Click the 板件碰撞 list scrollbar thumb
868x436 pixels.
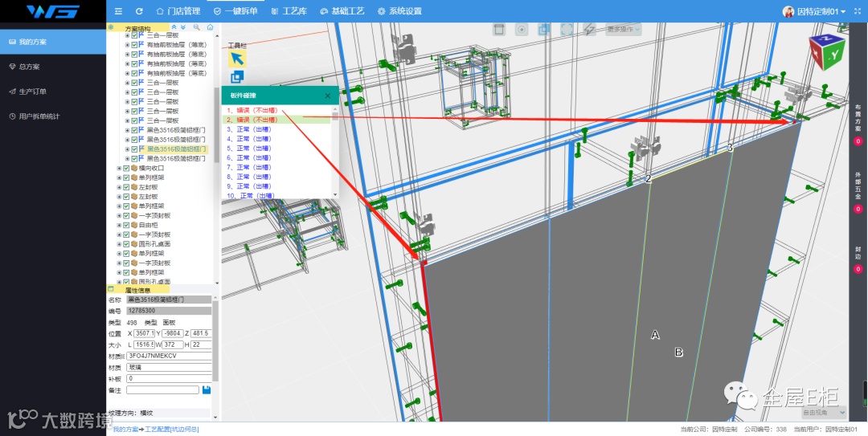(x=335, y=116)
